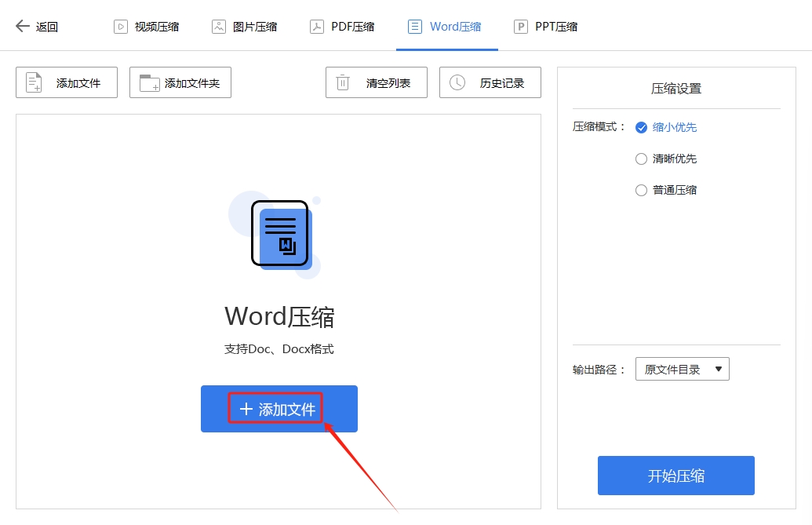
Task: Open the 输出路径 dropdown 原文件目录
Action: coord(683,369)
